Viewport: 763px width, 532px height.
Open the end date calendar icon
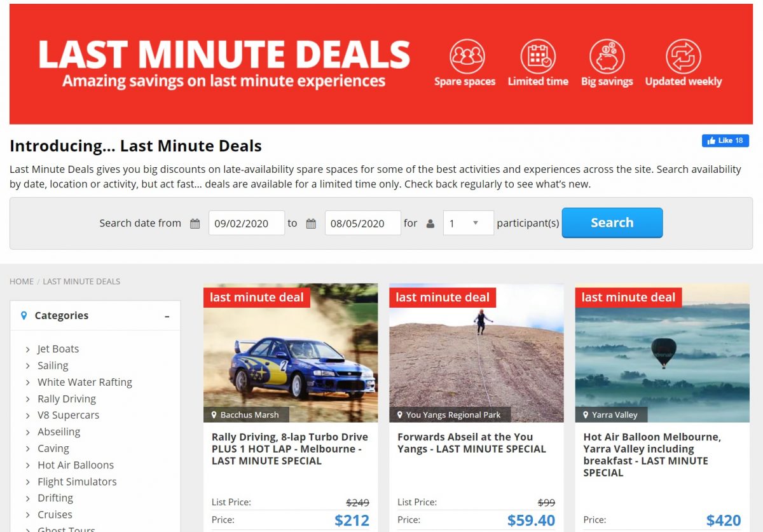[x=311, y=224]
